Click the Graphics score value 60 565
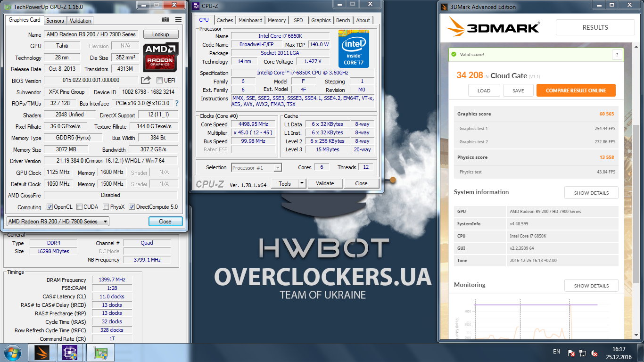 (x=607, y=114)
